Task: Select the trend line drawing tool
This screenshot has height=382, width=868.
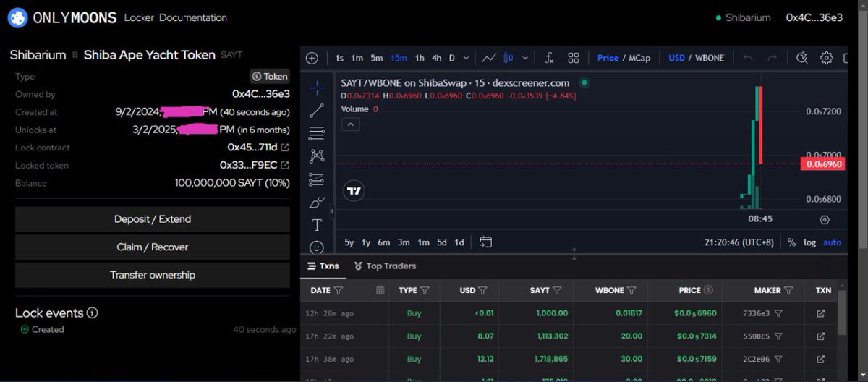Action: point(317,111)
